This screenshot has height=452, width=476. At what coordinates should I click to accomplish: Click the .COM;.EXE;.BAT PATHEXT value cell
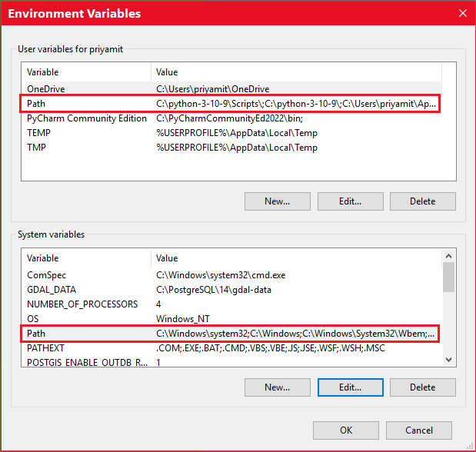click(271, 348)
